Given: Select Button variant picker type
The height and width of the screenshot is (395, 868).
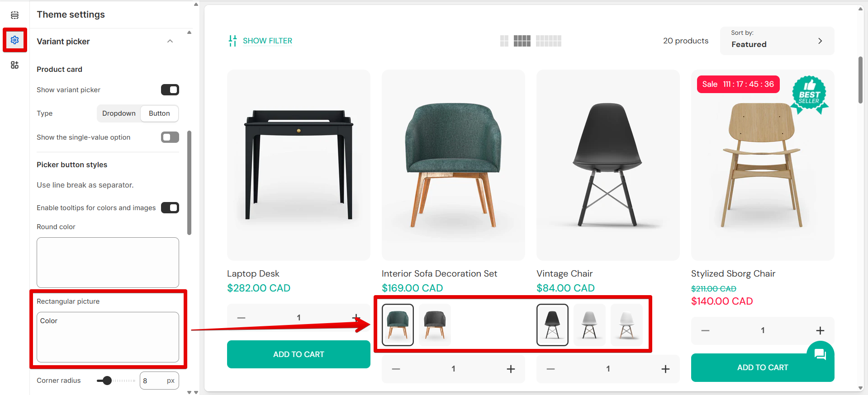Looking at the screenshot, I should click(159, 113).
